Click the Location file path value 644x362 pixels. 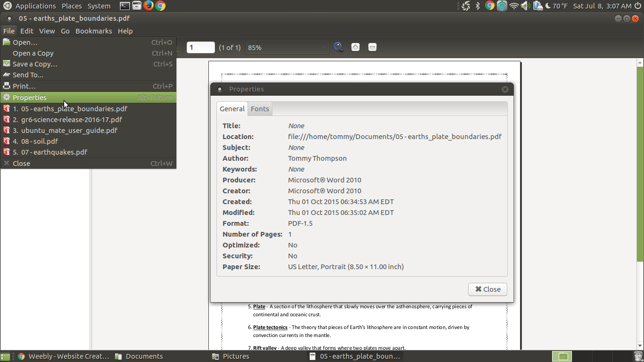[x=395, y=137]
